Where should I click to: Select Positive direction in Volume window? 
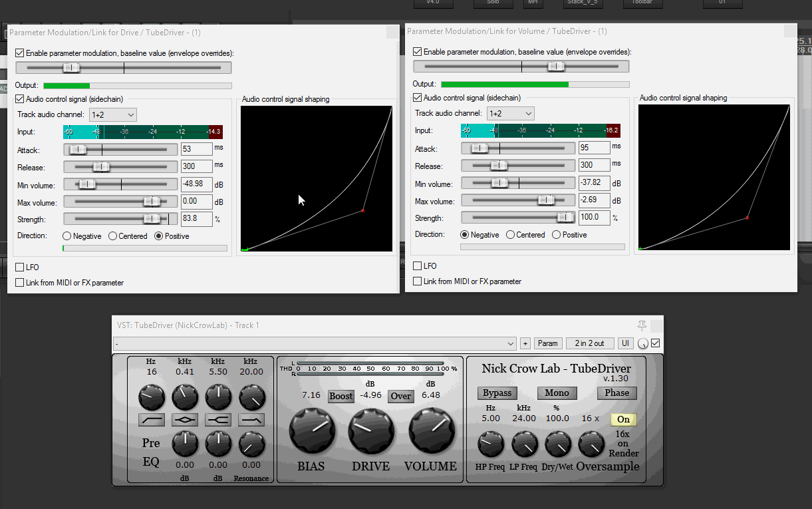click(557, 234)
